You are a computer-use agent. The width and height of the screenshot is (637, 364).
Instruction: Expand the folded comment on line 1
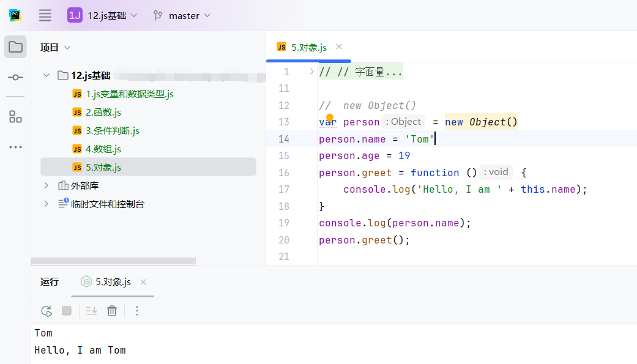pos(311,72)
